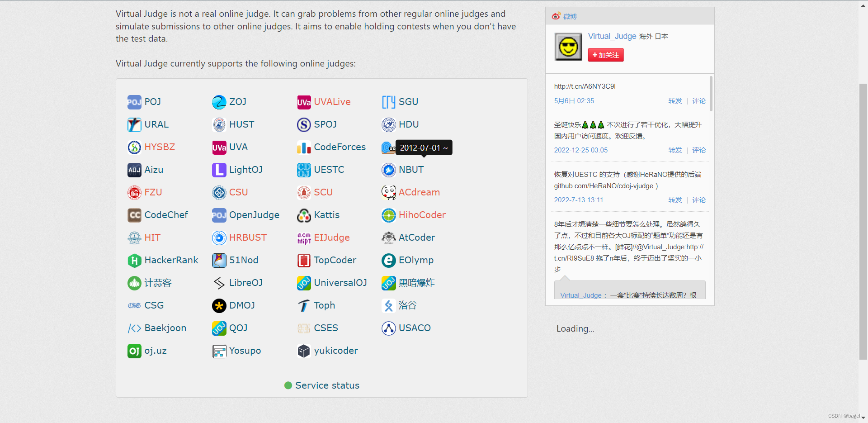Click the Kattis icon
This screenshot has height=423, width=868.
click(304, 215)
